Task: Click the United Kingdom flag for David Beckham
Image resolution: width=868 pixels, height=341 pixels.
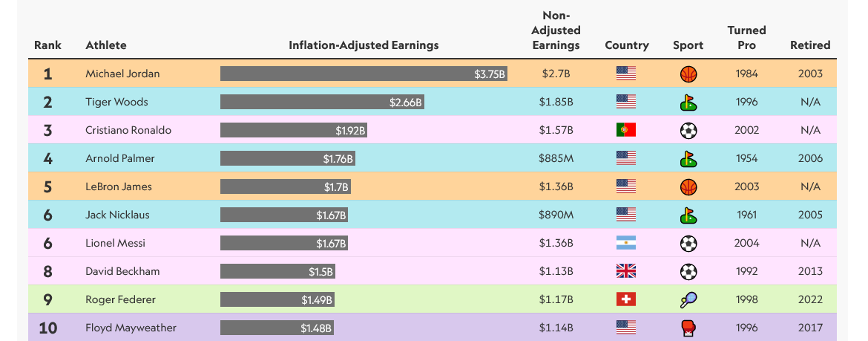Action: [626, 272]
